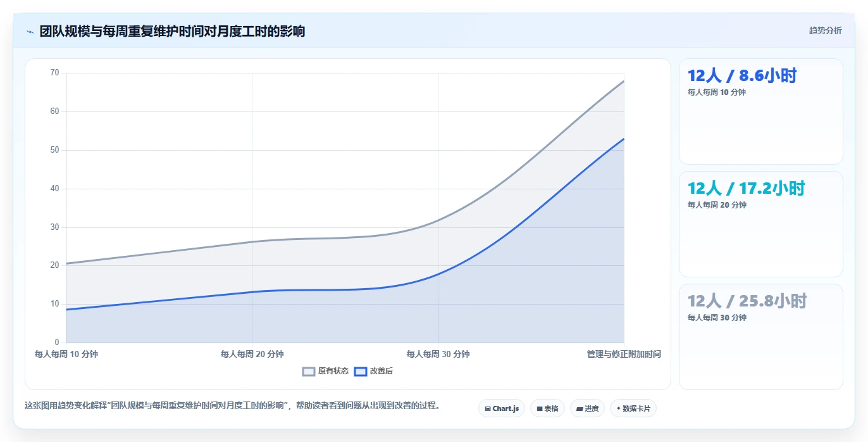Click the y-axis value 50

54,150
